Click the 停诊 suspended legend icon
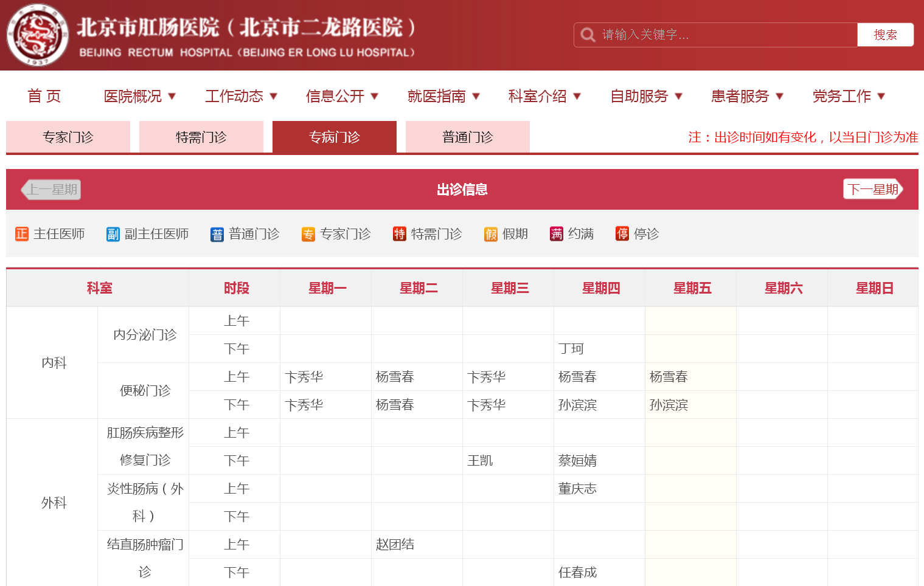The width and height of the screenshot is (924, 586). (622, 234)
